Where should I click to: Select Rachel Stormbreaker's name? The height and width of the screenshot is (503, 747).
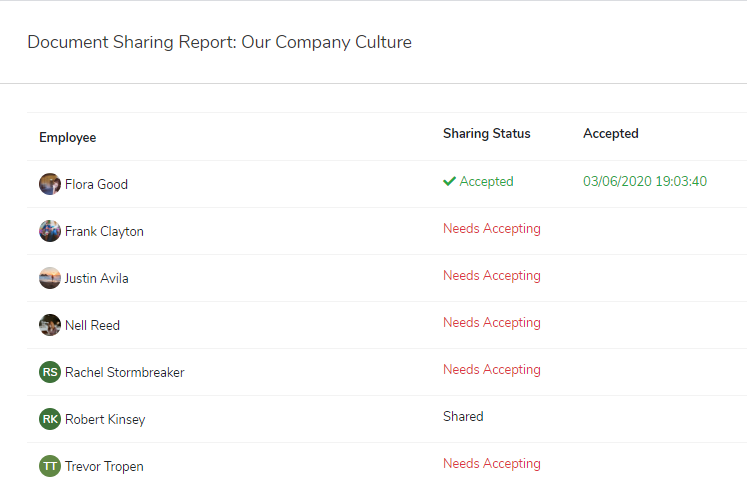click(125, 372)
